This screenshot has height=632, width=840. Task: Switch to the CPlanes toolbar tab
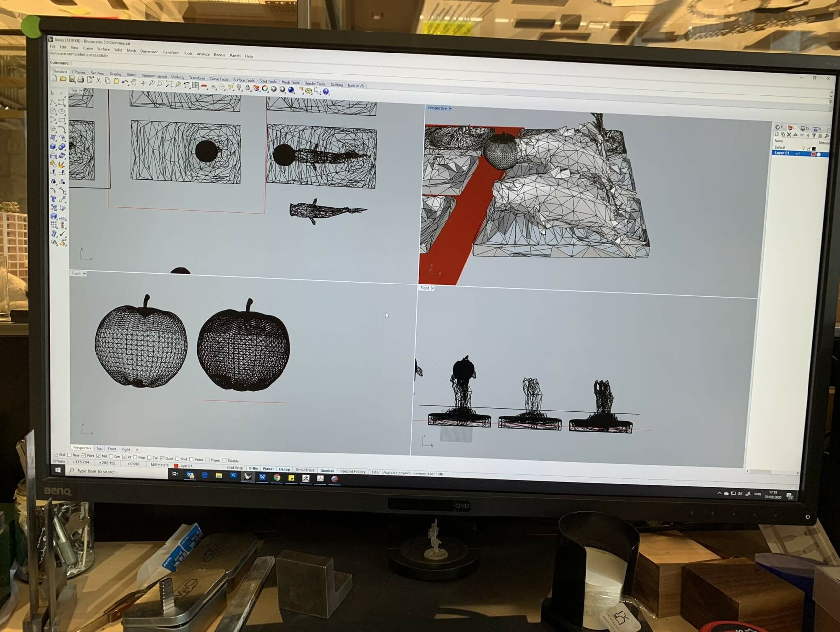[x=79, y=72]
